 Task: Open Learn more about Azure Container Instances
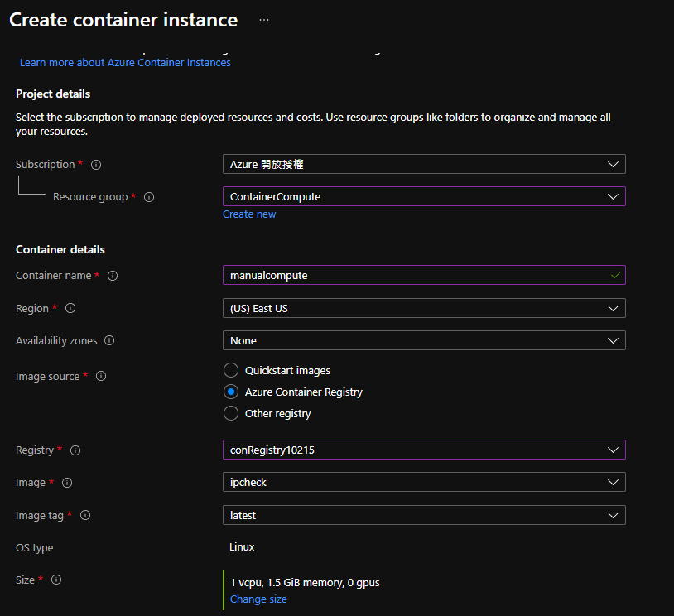point(125,63)
